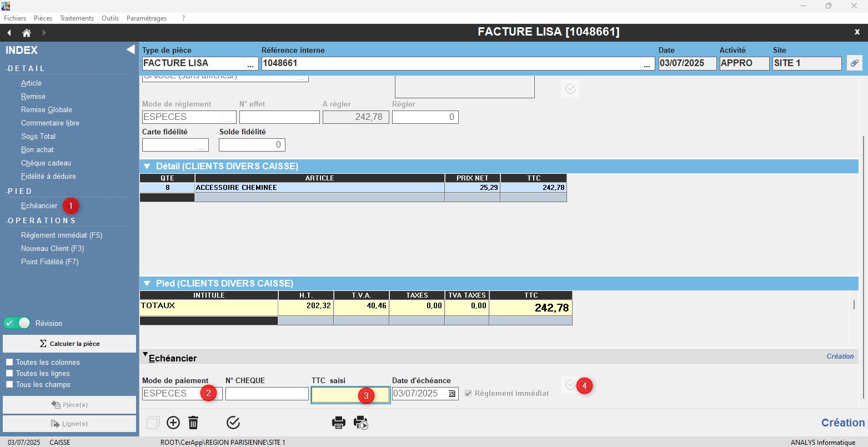Toggle the Révision switch
Viewport: 868px width, 447px height.
17,323
